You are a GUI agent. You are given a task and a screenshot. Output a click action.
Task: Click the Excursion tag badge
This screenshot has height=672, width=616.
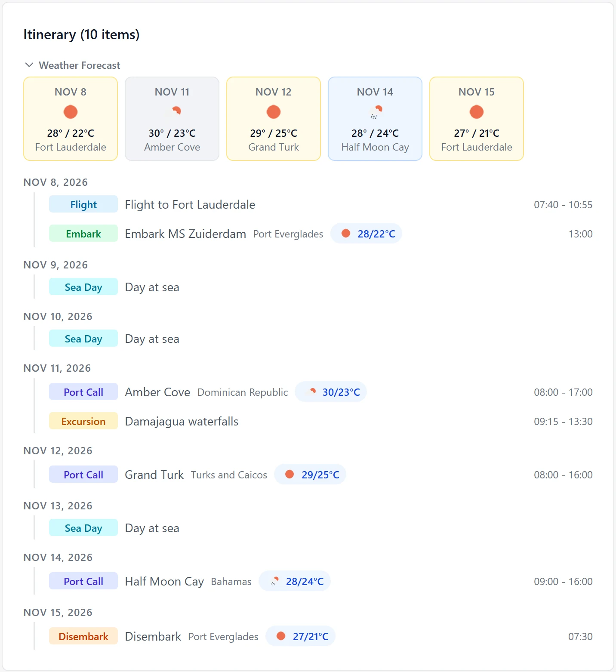click(83, 421)
